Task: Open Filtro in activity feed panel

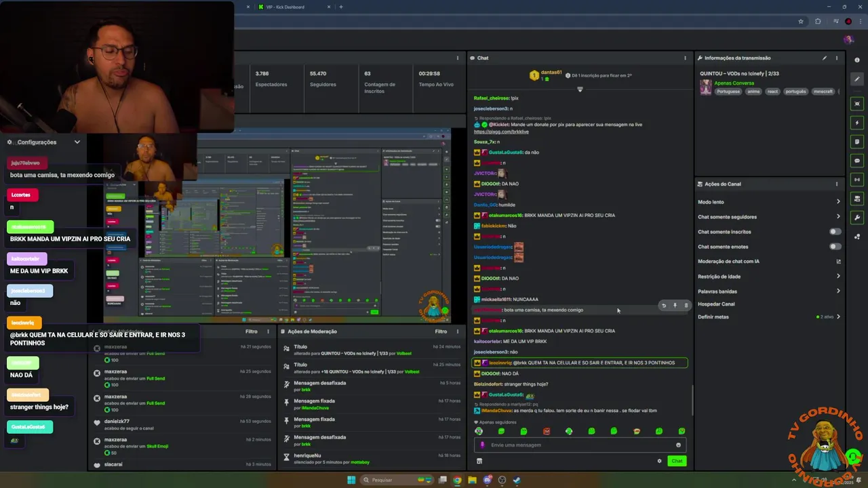Action: click(252, 332)
